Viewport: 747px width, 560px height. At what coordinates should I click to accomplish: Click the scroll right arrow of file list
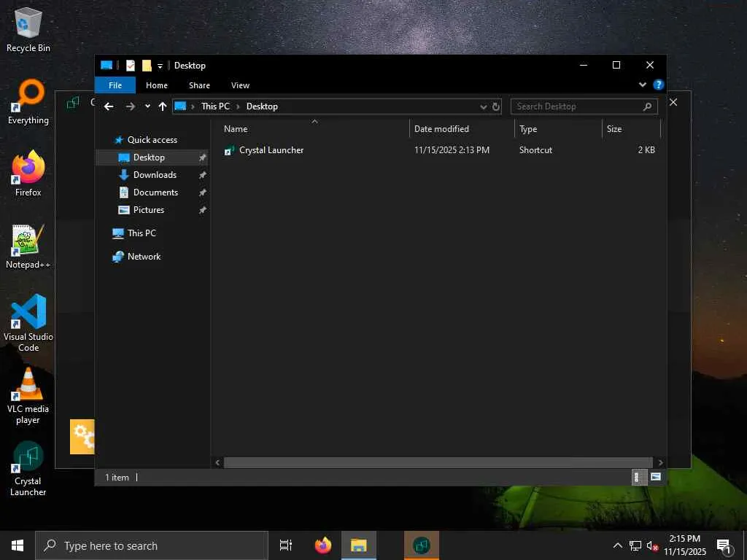coord(660,462)
